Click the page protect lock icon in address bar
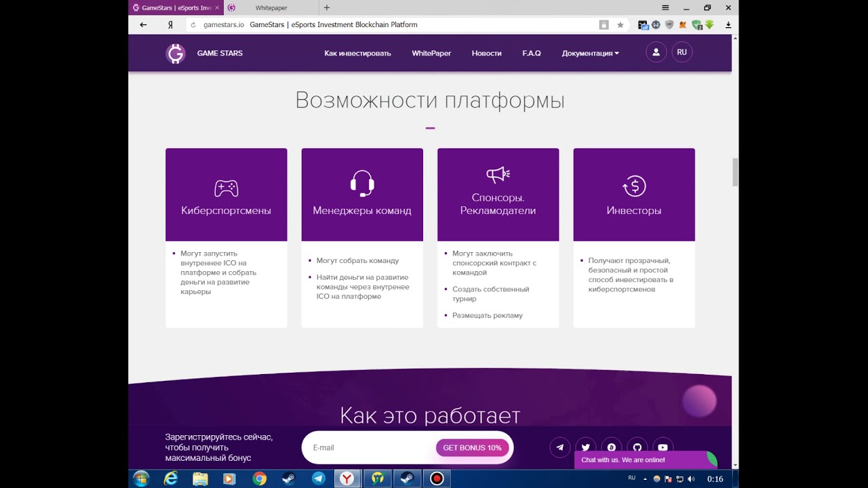Screen dimensions: 868x488 pos(604,24)
